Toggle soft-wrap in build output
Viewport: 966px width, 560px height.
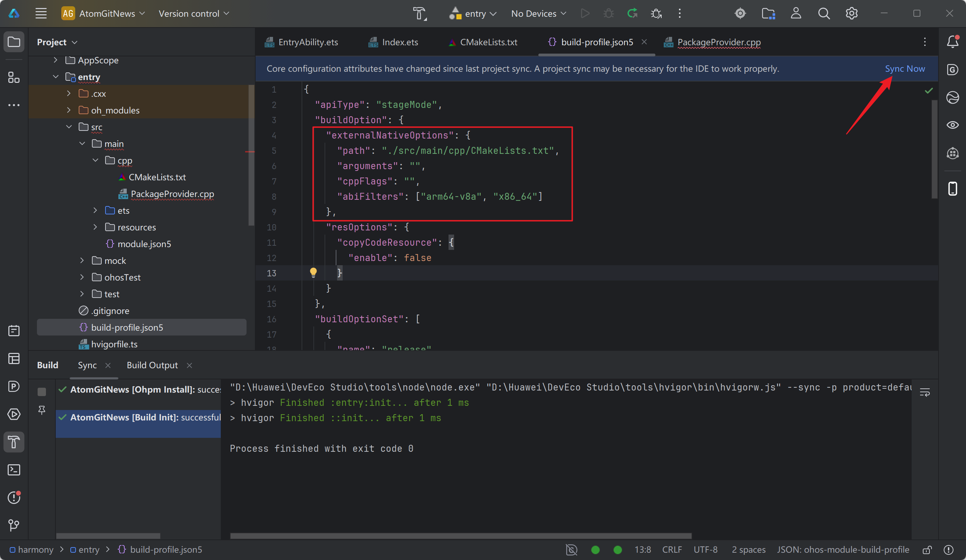925,392
